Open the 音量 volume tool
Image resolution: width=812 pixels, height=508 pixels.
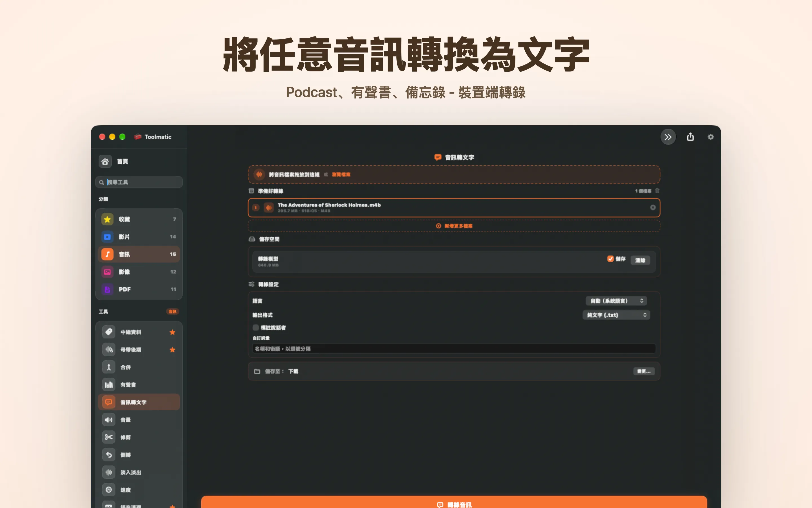pos(139,420)
